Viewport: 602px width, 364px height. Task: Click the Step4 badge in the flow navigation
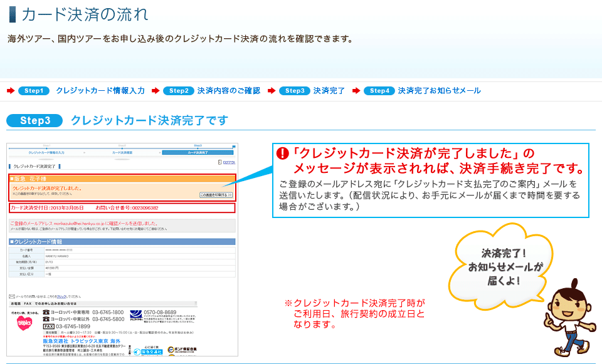(379, 91)
